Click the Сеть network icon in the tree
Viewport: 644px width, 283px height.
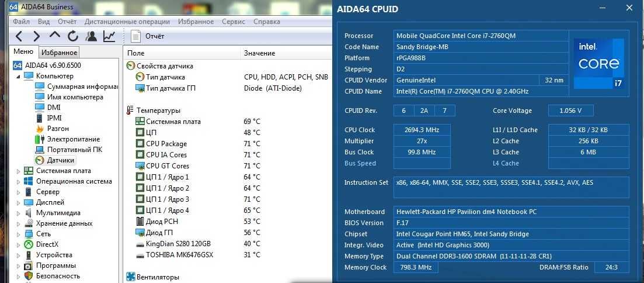[29, 234]
